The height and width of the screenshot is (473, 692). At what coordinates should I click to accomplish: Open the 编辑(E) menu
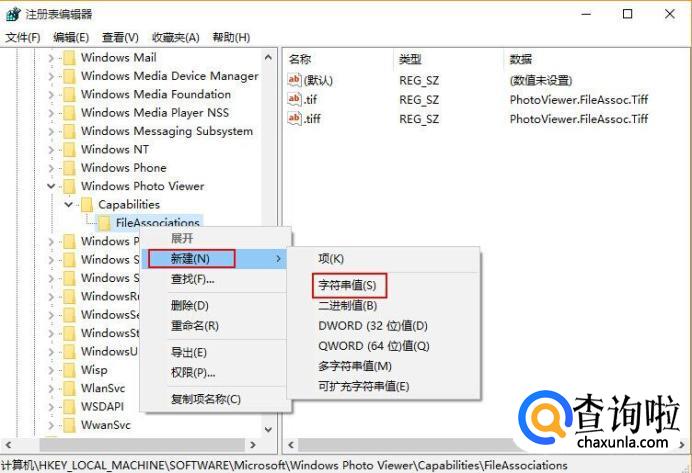[71, 38]
